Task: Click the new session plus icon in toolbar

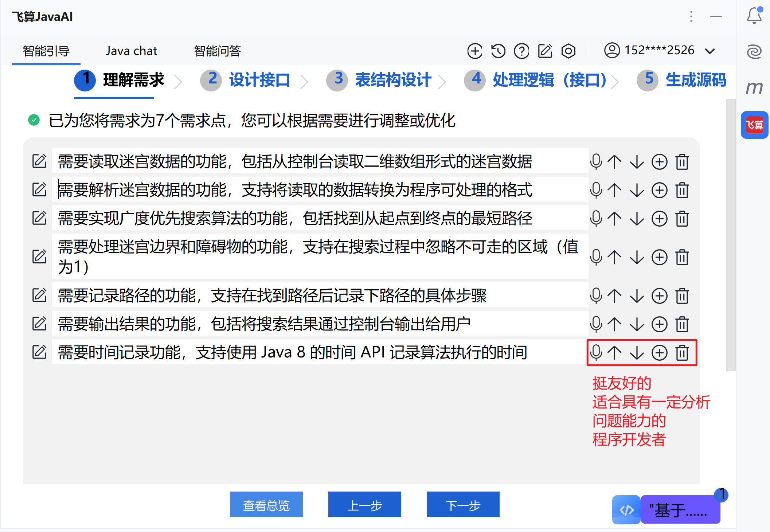Action: click(474, 51)
